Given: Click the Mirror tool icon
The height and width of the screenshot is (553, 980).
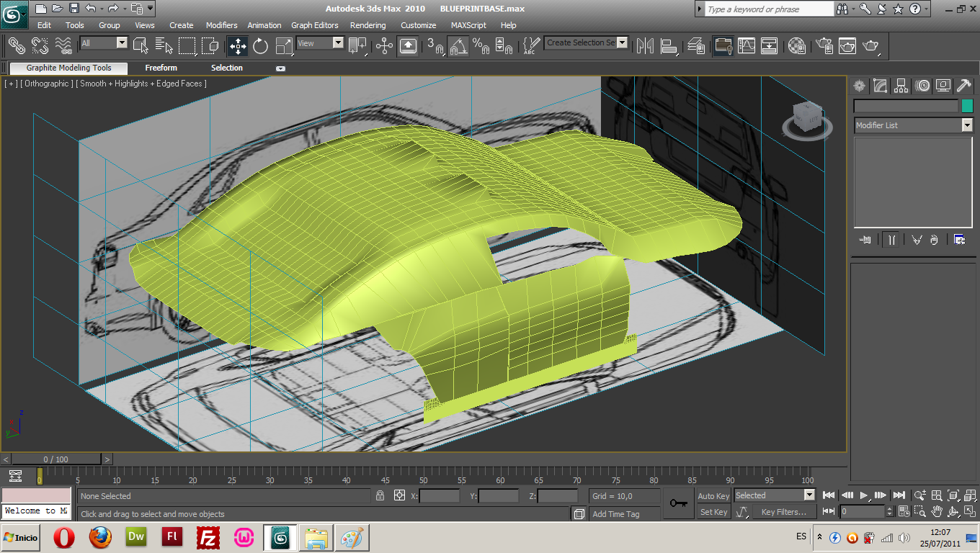Looking at the screenshot, I should click(644, 46).
